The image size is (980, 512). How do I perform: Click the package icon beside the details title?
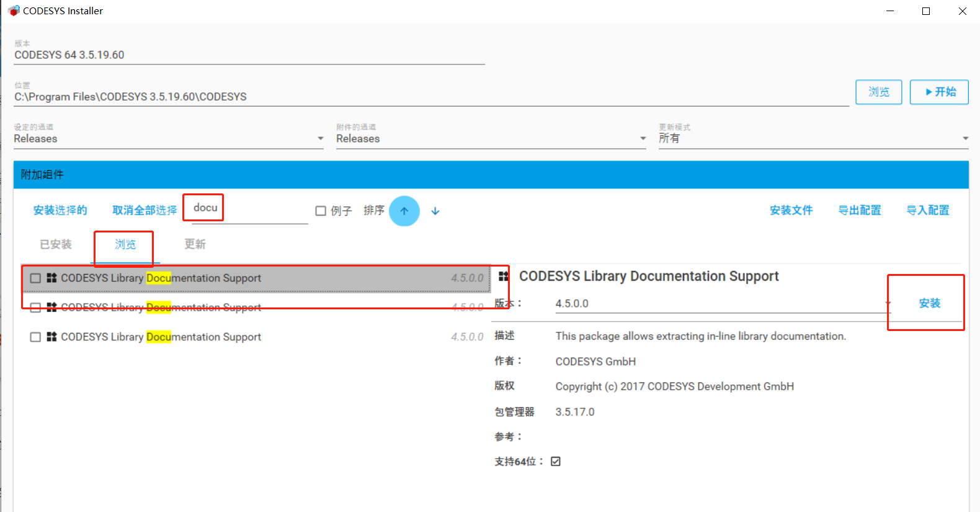point(504,276)
